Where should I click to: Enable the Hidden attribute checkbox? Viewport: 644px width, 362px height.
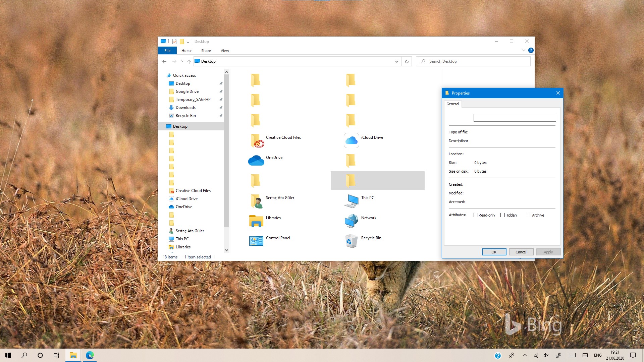503,215
